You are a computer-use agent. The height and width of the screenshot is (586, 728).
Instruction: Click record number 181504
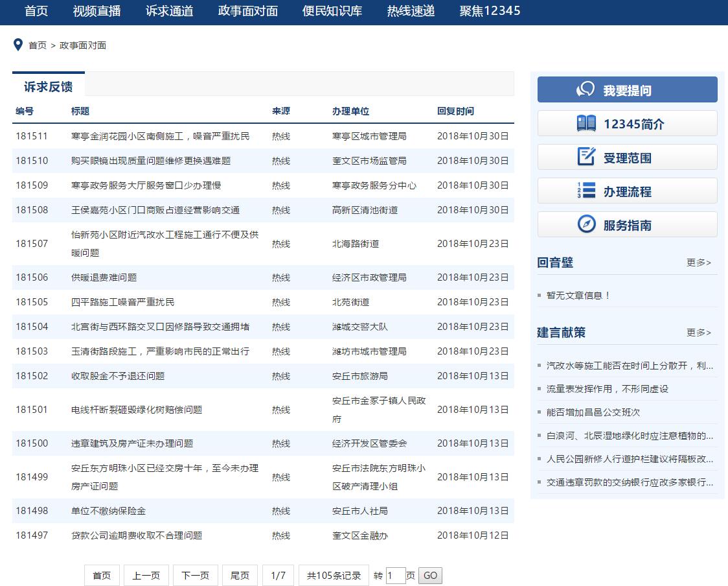[32, 327]
